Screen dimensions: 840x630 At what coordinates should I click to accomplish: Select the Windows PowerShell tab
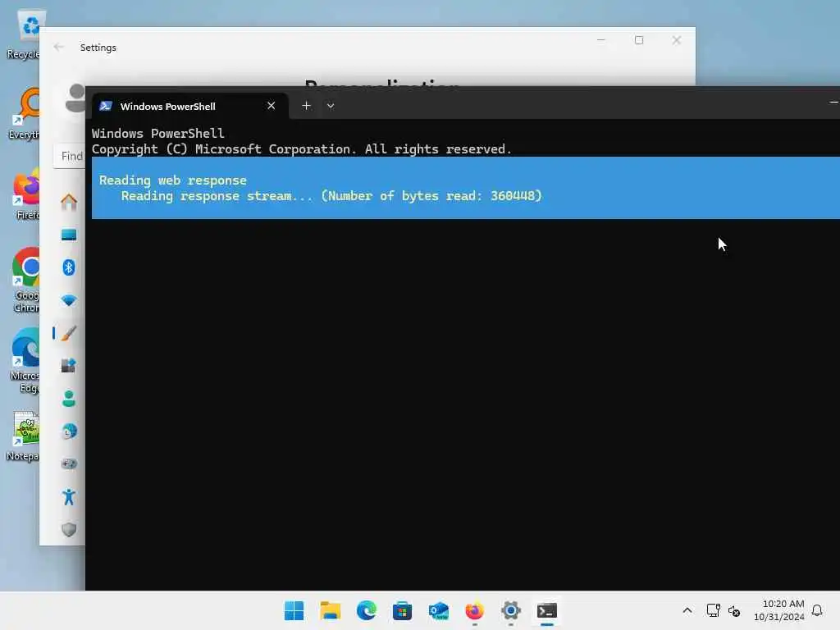(190, 106)
